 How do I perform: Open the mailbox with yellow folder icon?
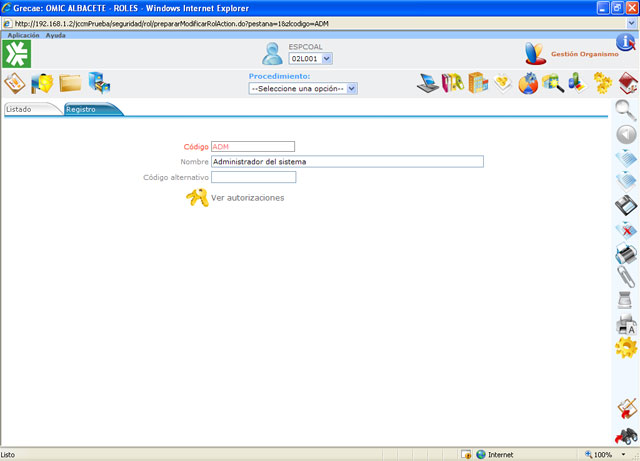coord(42,83)
